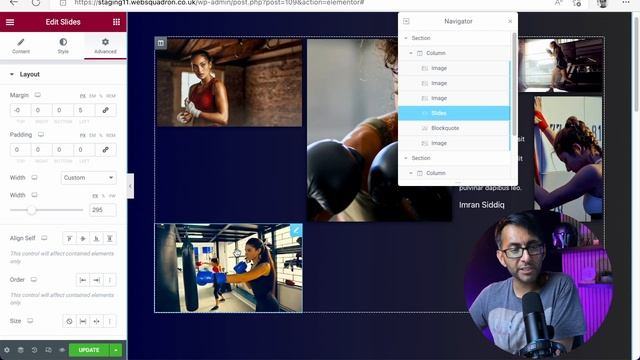640x360 pixels.
Task: Switch to the Advanced tab
Action: tap(105, 46)
